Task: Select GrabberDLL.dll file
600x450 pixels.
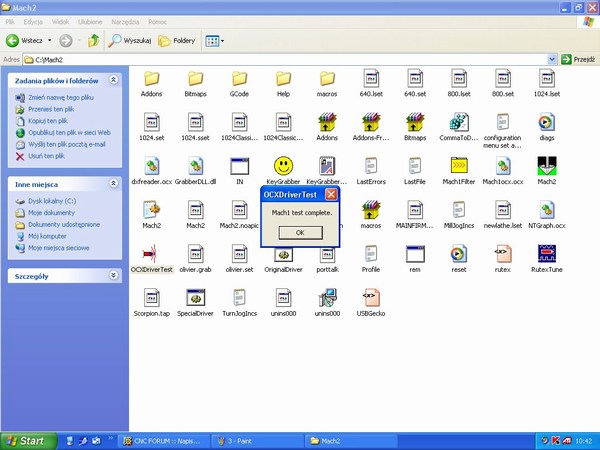Action: (x=196, y=171)
